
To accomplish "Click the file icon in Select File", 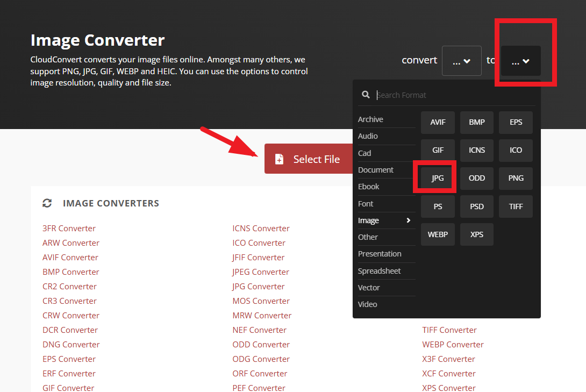I will point(279,159).
